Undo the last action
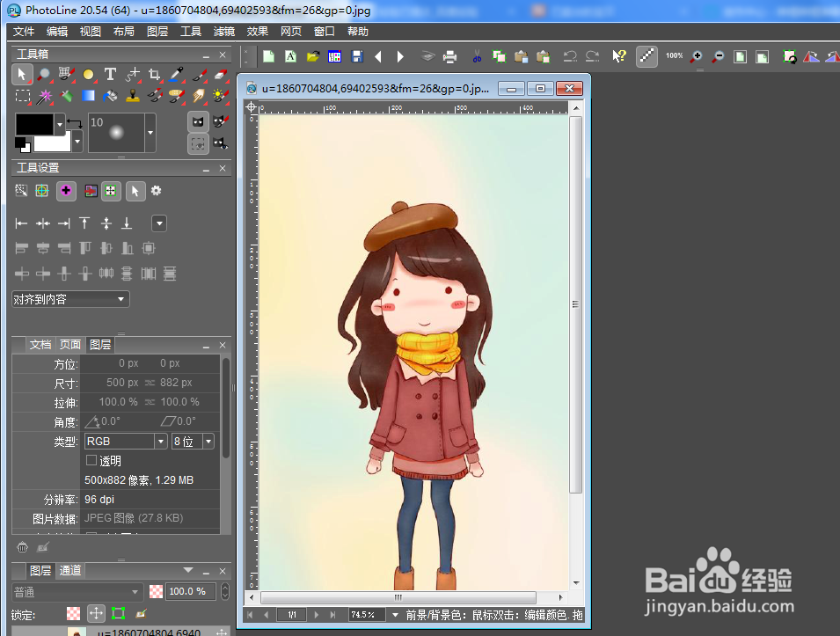This screenshot has height=636, width=840. [x=570, y=56]
